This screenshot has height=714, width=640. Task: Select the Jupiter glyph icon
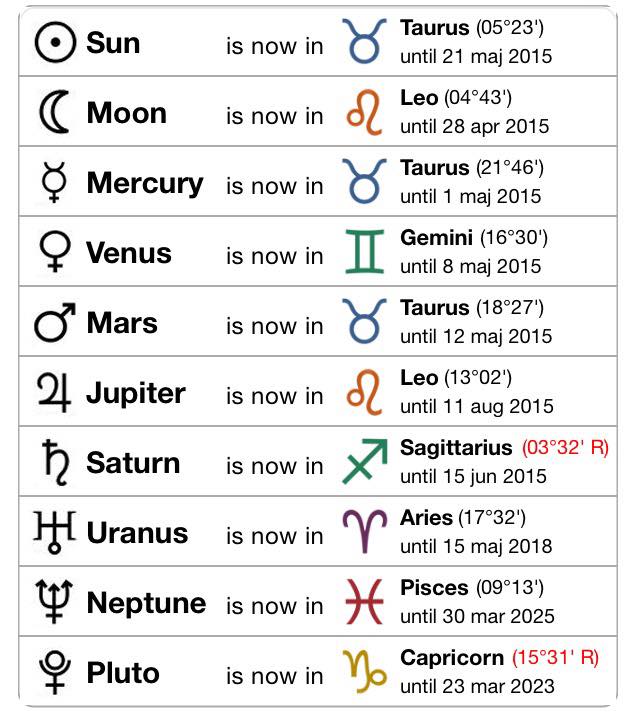54,393
